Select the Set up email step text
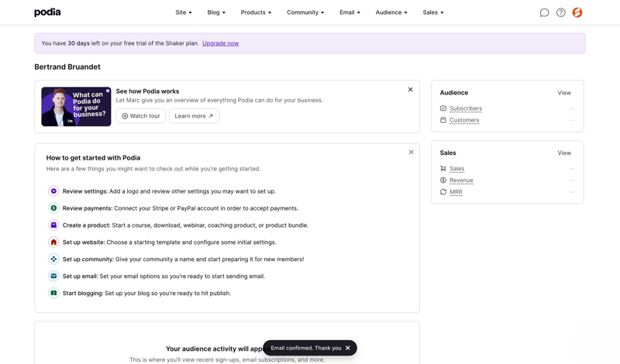This screenshot has height=364, width=620. tap(164, 276)
